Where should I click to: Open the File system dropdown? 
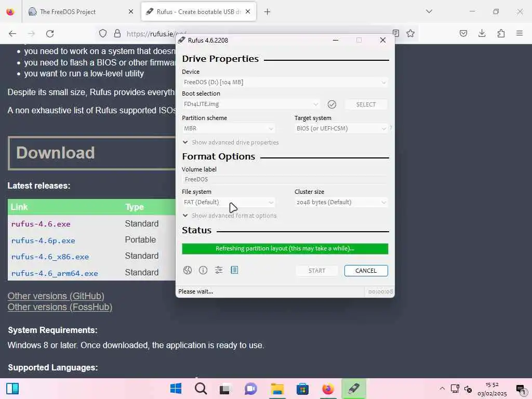click(229, 202)
